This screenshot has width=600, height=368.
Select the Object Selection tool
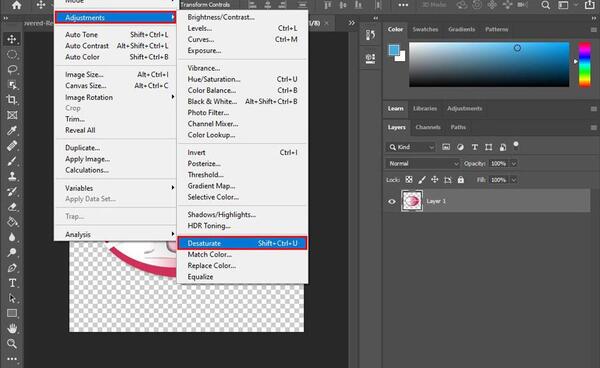[12, 85]
